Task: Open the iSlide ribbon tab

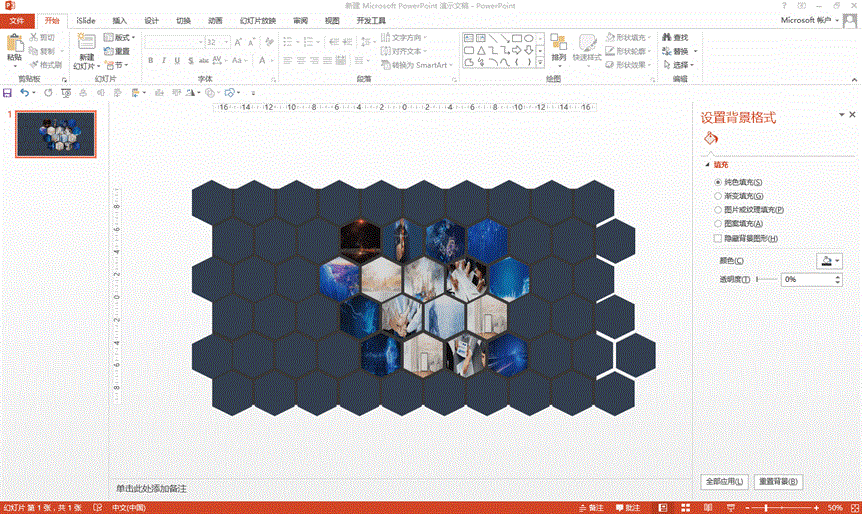Action: click(x=86, y=20)
